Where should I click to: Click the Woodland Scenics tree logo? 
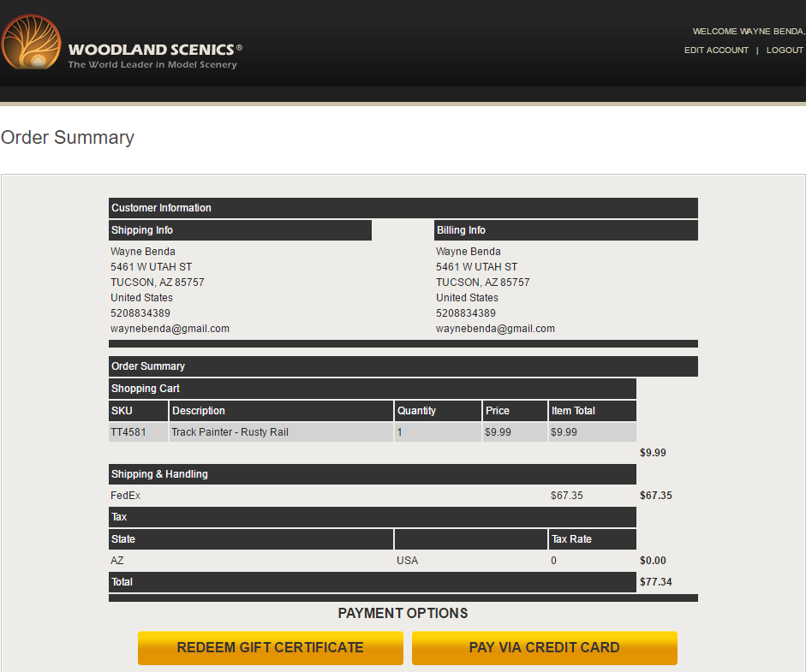pyautogui.click(x=32, y=42)
